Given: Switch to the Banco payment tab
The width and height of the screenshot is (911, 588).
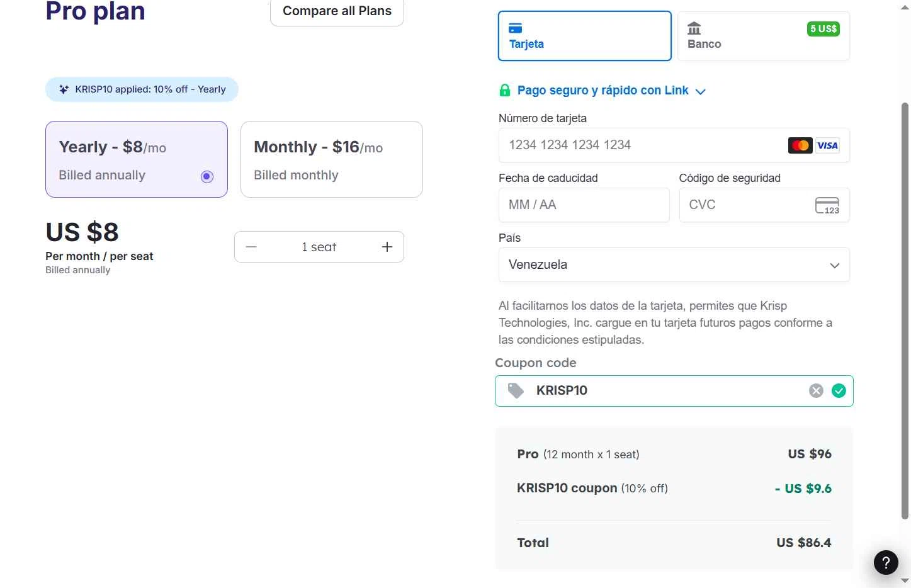Looking at the screenshot, I should 764,36.
